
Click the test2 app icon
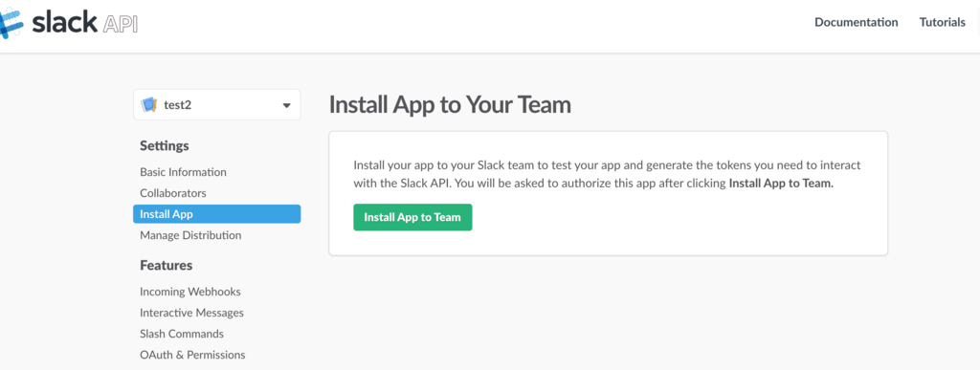[x=148, y=105]
